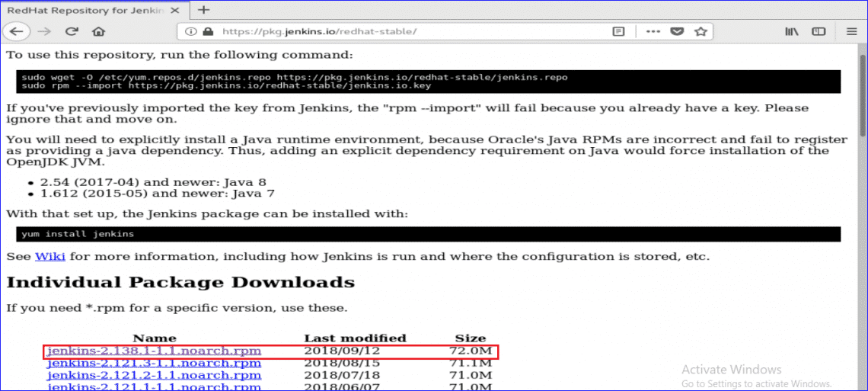The width and height of the screenshot is (868, 391).
Task: Click the Individual Package Downloads heading
Action: [x=180, y=283]
